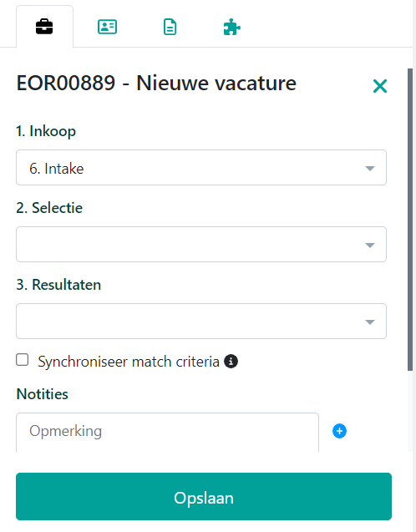Image resolution: width=416 pixels, height=532 pixels.
Task: Open the document file tab
Action: tap(170, 27)
